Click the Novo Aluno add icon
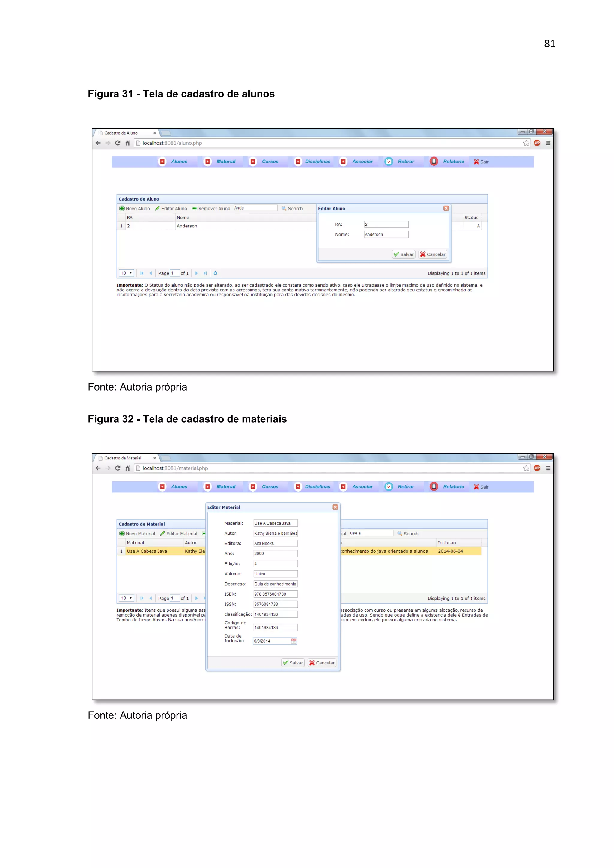The image size is (614, 868). click(x=122, y=208)
